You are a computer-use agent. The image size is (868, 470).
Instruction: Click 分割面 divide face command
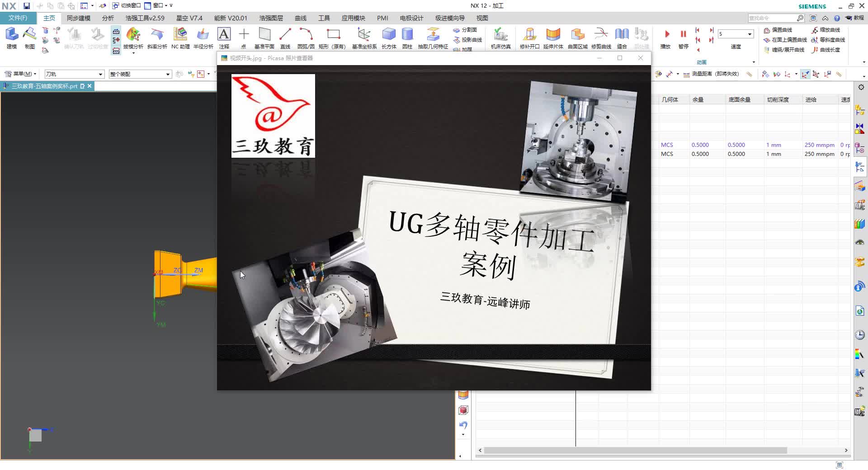465,30
